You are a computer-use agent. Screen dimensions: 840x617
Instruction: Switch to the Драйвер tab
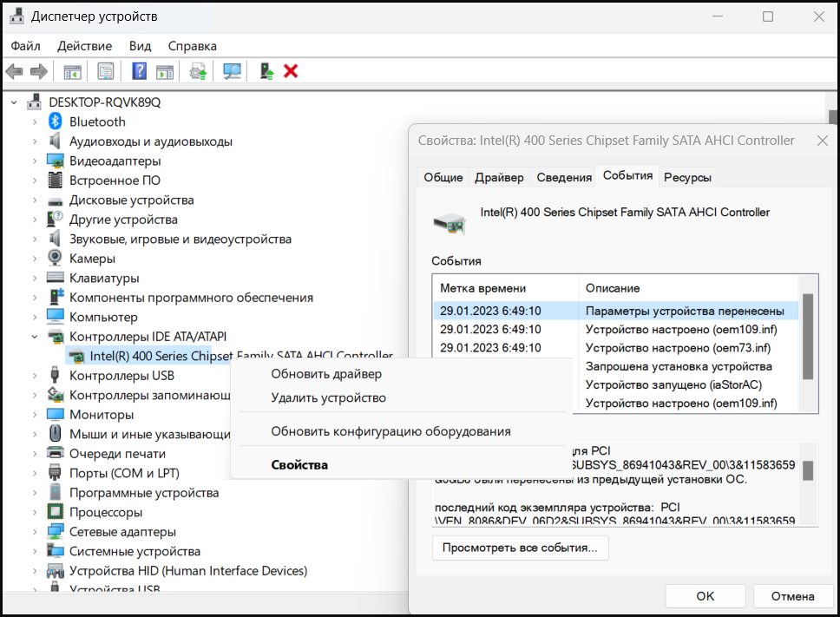tap(499, 177)
